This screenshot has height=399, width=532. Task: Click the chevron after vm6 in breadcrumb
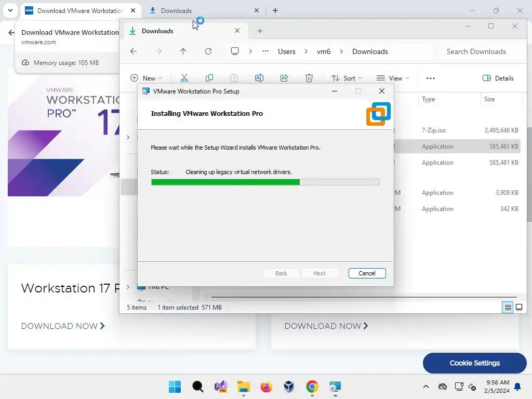[x=341, y=51]
